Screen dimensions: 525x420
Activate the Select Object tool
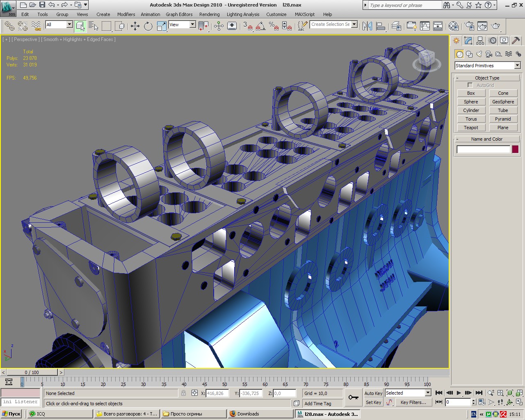pos(80,26)
